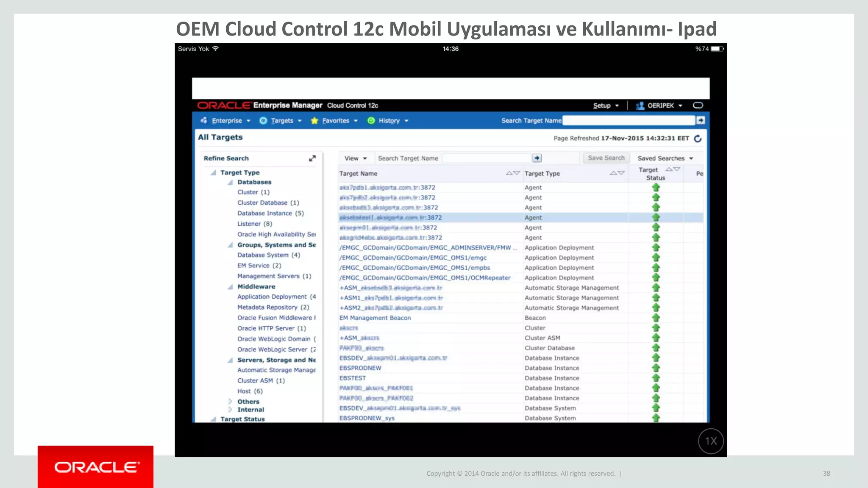Click the top Search Target Name field
868x488 pixels.
(x=629, y=120)
